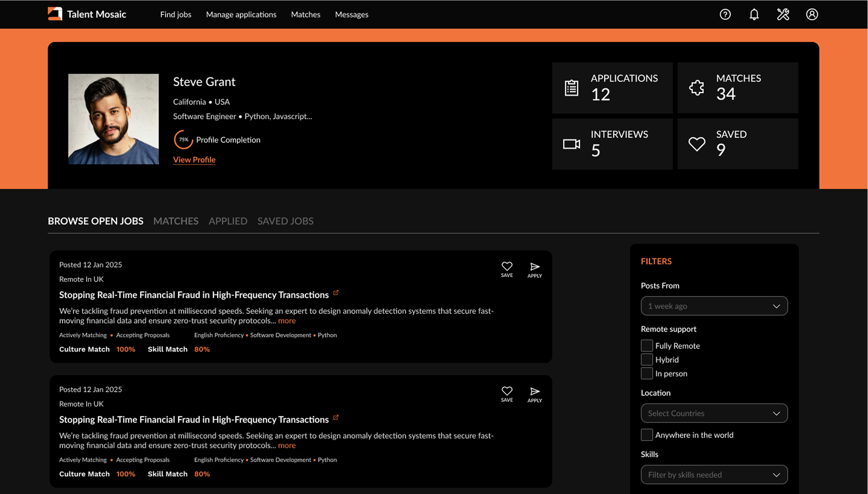The width and height of the screenshot is (868, 494).
Task: Tick Anywhere in the world checkbox
Action: [647, 434]
